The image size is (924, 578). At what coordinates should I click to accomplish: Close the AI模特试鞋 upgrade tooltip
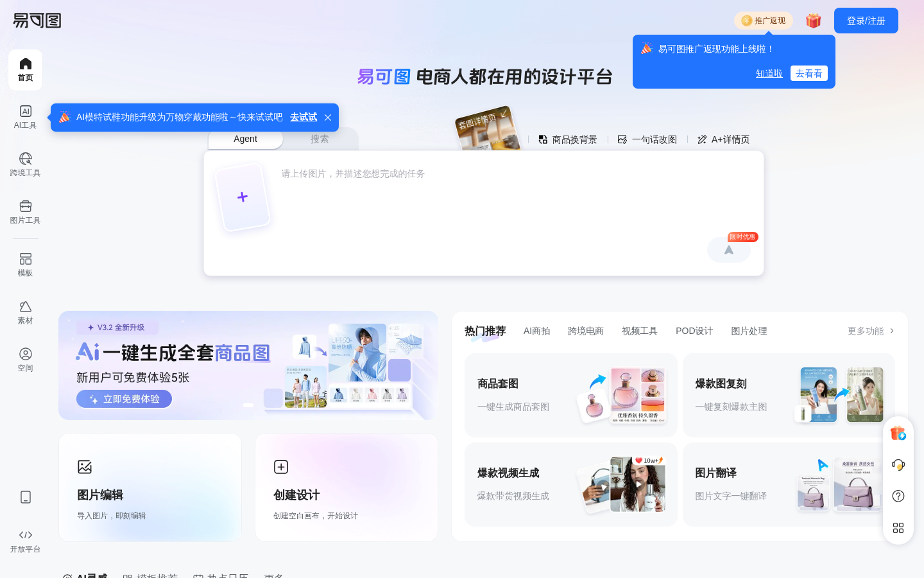click(328, 118)
